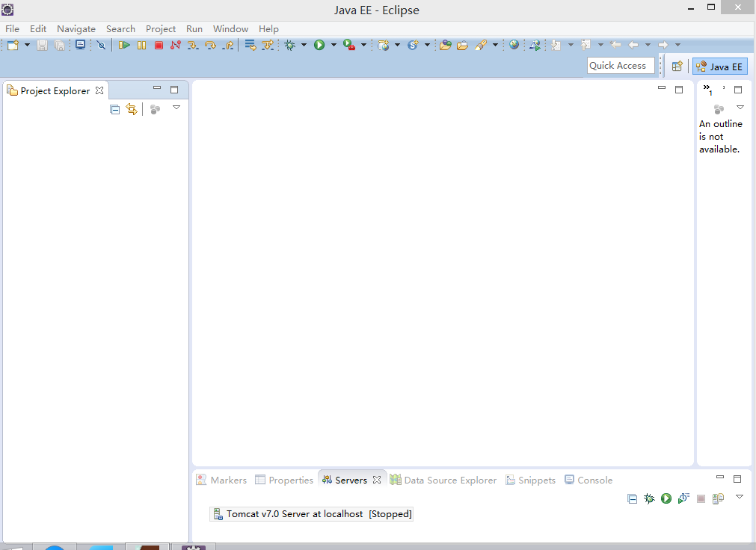Image resolution: width=756 pixels, height=550 pixels.
Task: Click the Disconnect debug icon
Action: coord(176,45)
